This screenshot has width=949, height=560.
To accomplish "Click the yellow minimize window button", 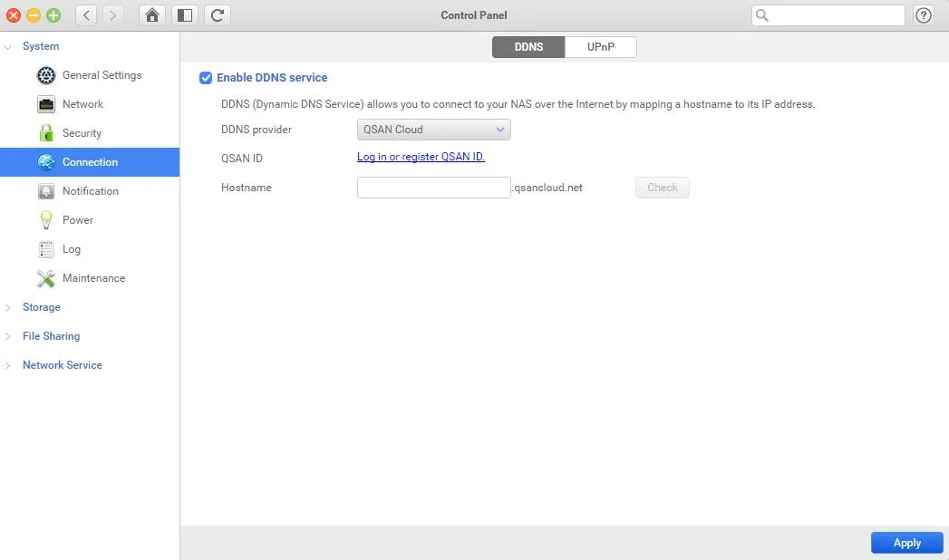I will pyautogui.click(x=34, y=15).
